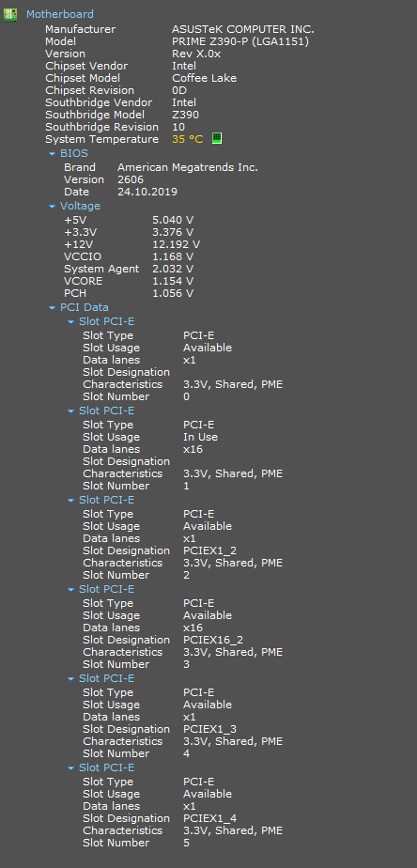Select the PCIEX16_2 slot designation value
The width and height of the screenshot is (417, 868).
click(213, 640)
